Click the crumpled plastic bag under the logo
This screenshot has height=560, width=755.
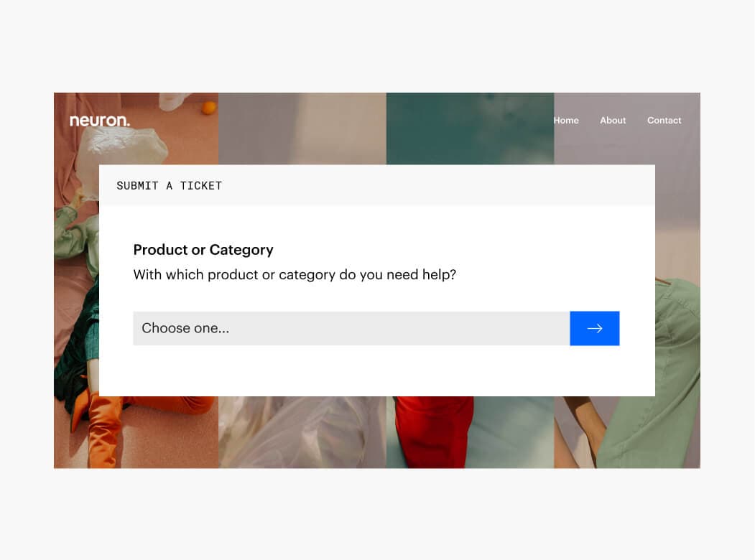(121, 149)
